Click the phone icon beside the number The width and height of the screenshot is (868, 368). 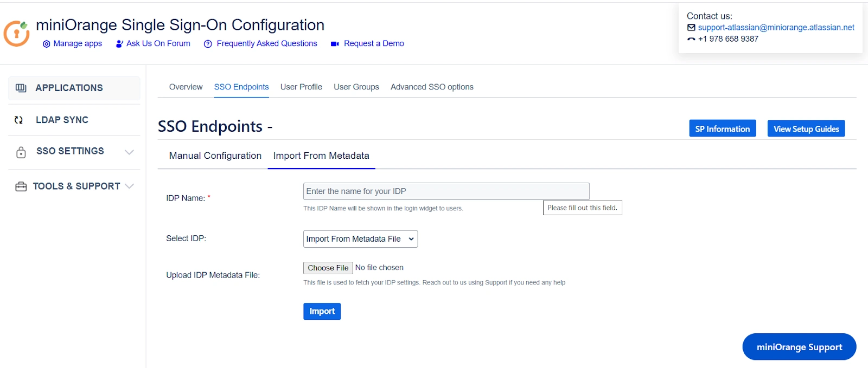coord(691,39)
